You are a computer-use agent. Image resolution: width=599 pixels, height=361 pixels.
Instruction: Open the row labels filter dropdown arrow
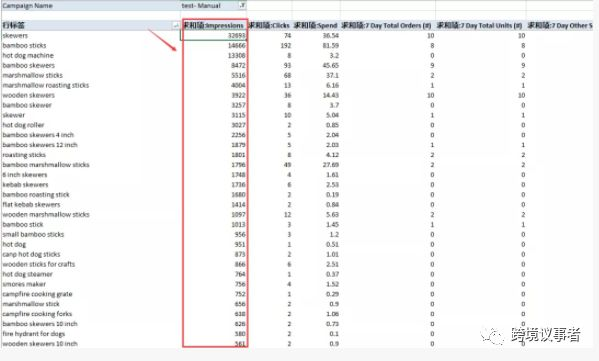coord(175,26)
